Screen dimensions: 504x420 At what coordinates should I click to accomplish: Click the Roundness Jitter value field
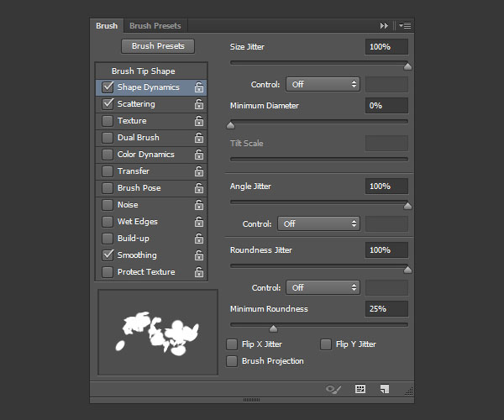pos(386,250)
